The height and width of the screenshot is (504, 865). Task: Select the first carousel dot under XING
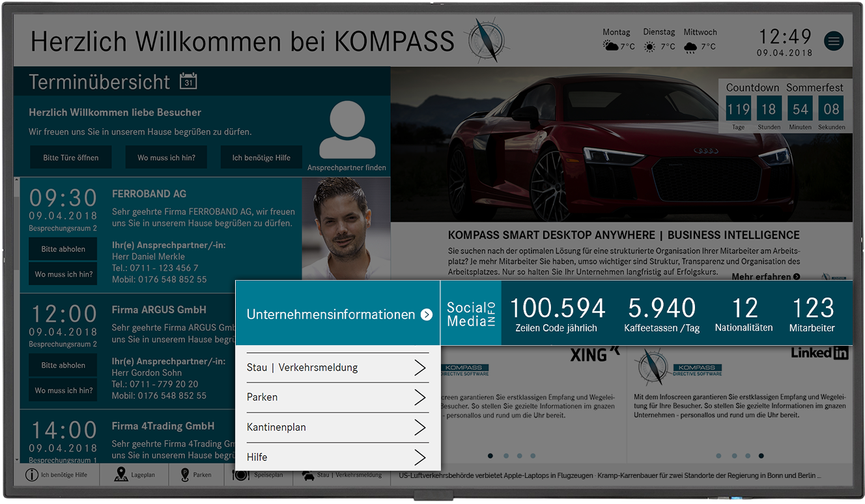(x=490, y=456)
